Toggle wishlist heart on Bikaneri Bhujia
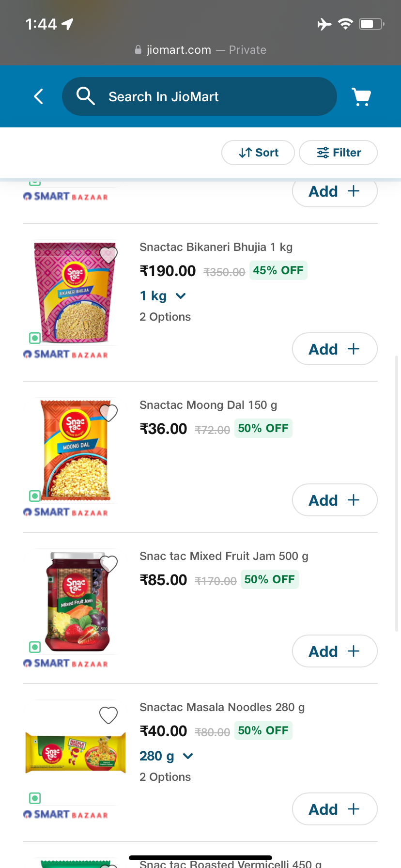The width and height of the screenshot is (401, 868). coord(108,254)
